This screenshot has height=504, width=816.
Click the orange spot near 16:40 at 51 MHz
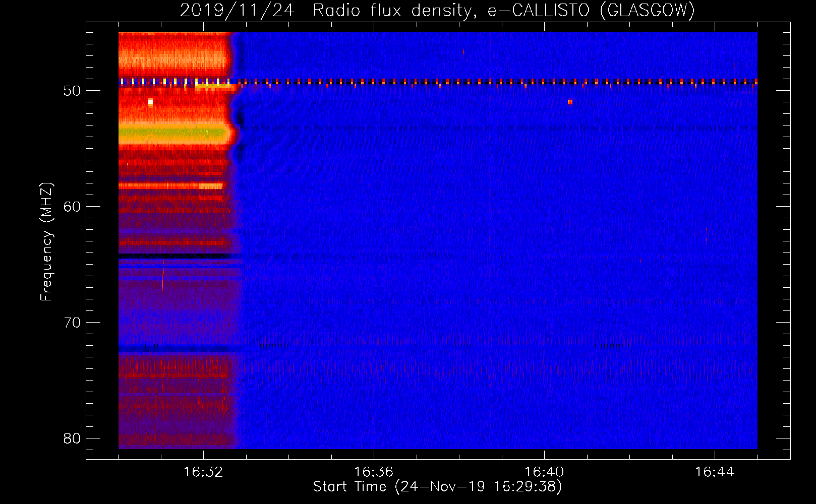coord(570,102)
